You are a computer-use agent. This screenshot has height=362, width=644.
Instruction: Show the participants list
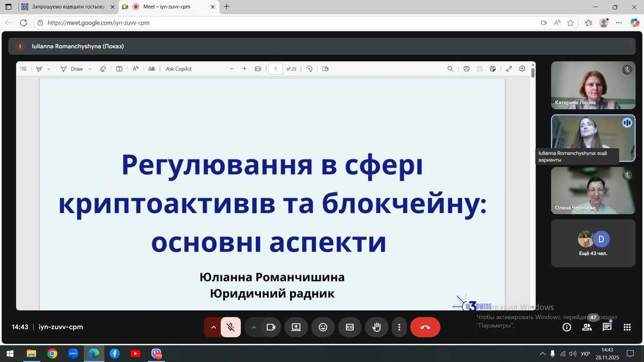pyautogui.click(x=587, y=327)
